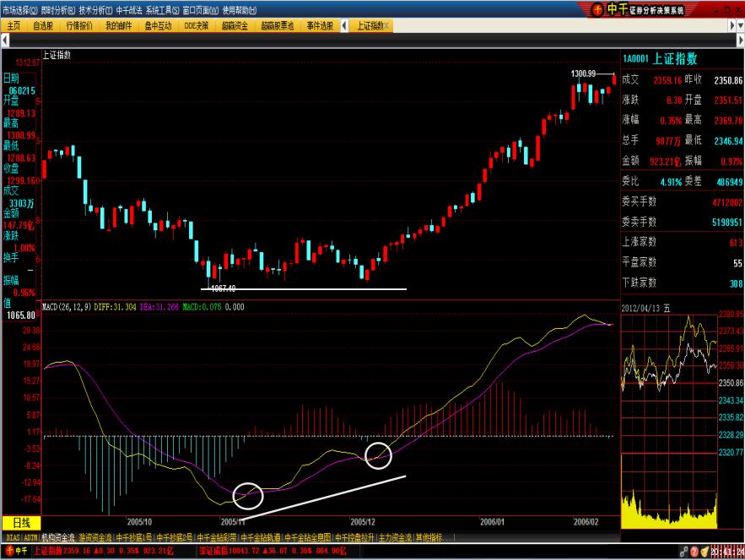Switch to the 超赢资金 tab
Image resolution: width=745 pixels, height=560 pixels.
point(235,26)
